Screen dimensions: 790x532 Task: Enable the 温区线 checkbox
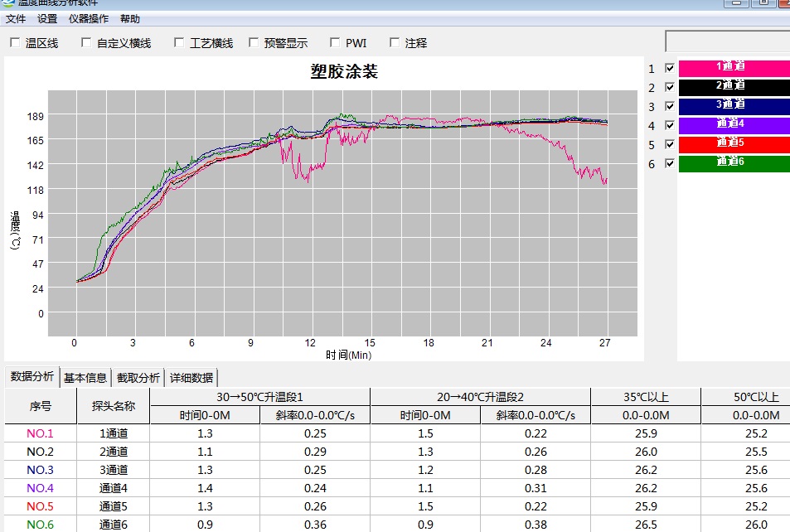[x=15, y=43]
